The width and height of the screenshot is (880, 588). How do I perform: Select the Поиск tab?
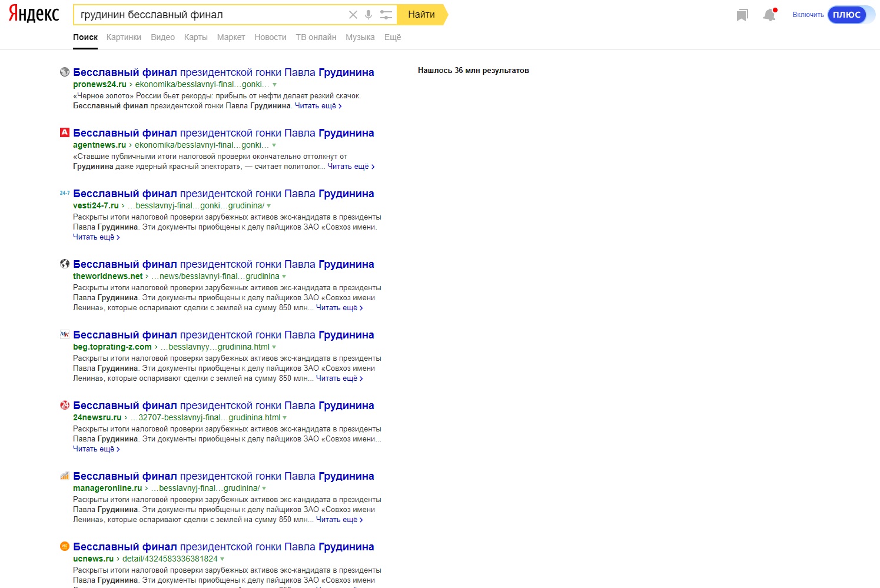tap(85, 37)
